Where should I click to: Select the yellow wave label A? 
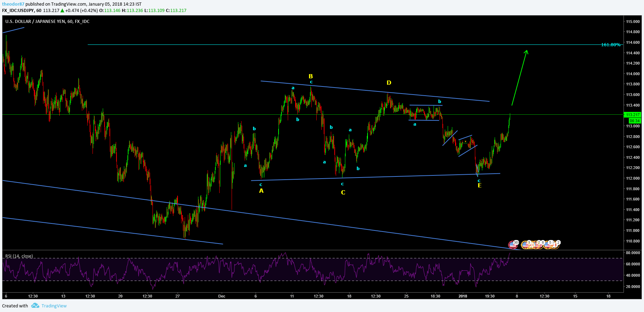(x=261, y=191)
